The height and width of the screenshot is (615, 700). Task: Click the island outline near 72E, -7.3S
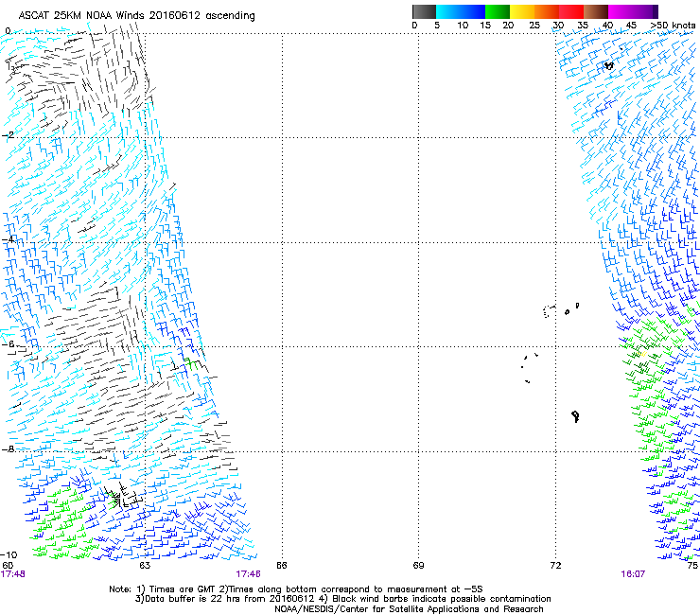click(575, 416)
